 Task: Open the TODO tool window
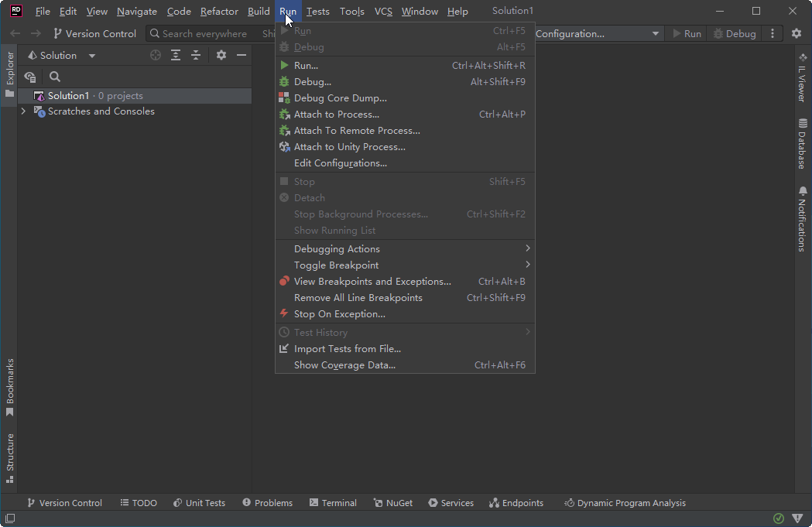coord(139,503)
